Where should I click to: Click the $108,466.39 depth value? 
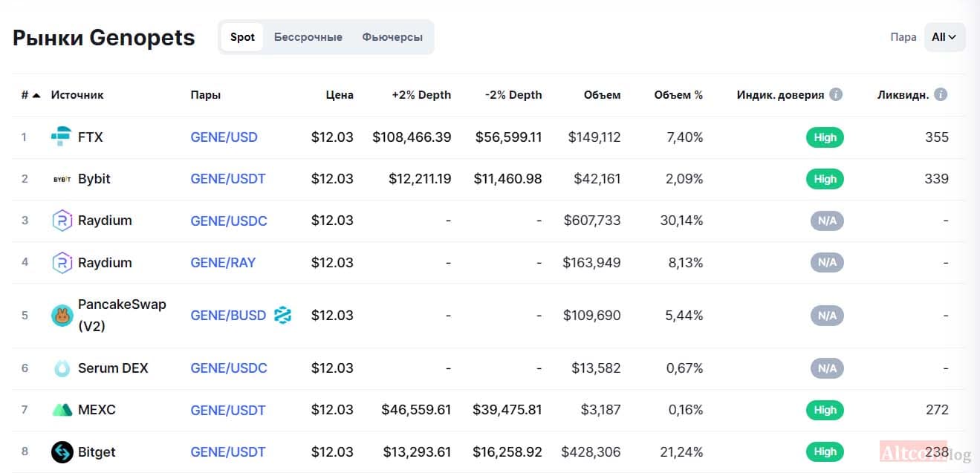tap(412, 137)
